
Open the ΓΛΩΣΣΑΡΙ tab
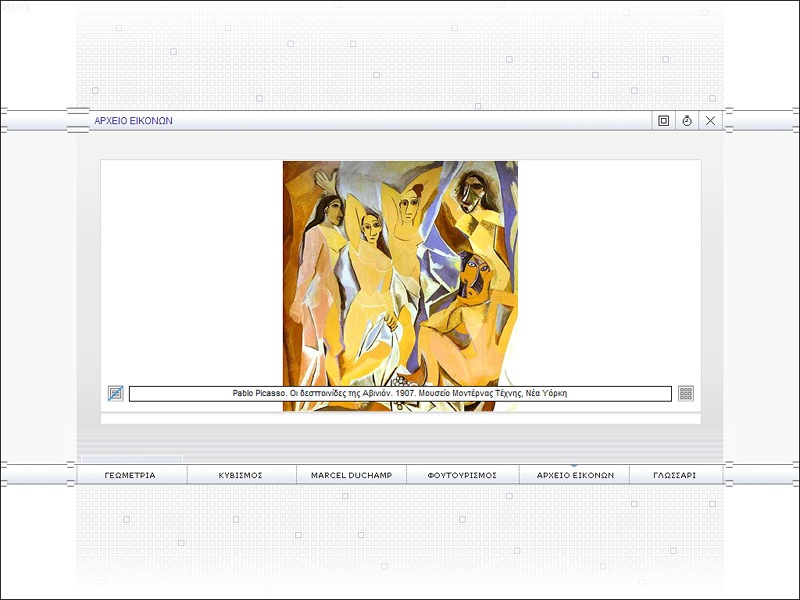[674, 475]
